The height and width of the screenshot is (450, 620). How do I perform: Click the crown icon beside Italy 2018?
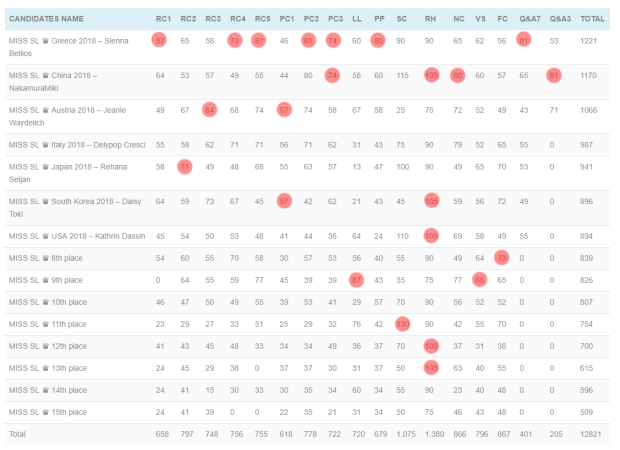point(45,145)
